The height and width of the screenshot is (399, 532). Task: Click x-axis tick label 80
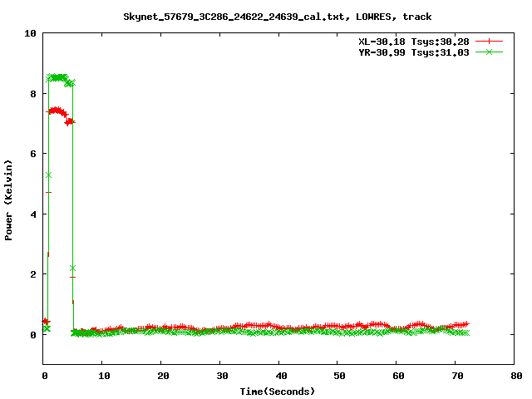coord(516,376)
